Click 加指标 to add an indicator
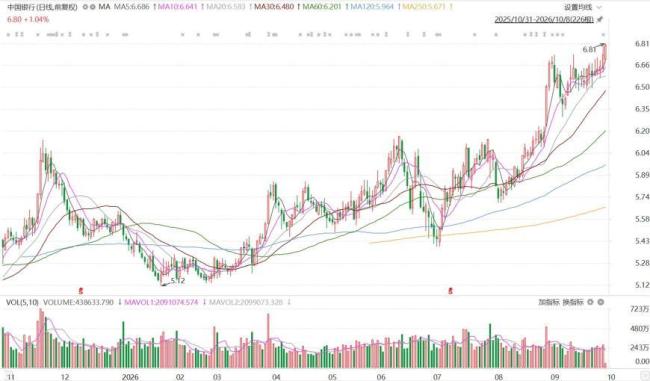The width and height of the screenshot is (650, 381). click(x=549, y=302)
